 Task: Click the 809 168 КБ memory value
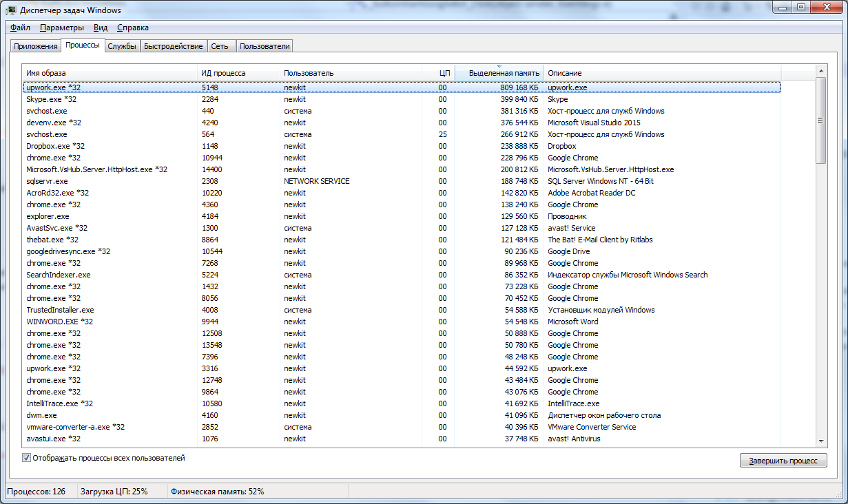click(519, 87)
